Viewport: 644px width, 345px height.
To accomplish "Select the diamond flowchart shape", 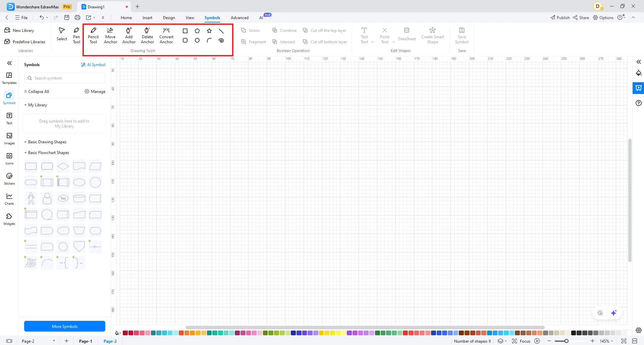I will point(63,166).
